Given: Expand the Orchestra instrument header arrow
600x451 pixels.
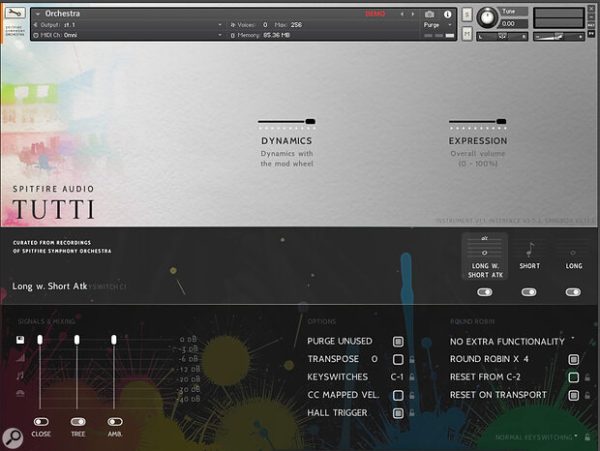Looking at the screenshot, I should coord(38,14).
